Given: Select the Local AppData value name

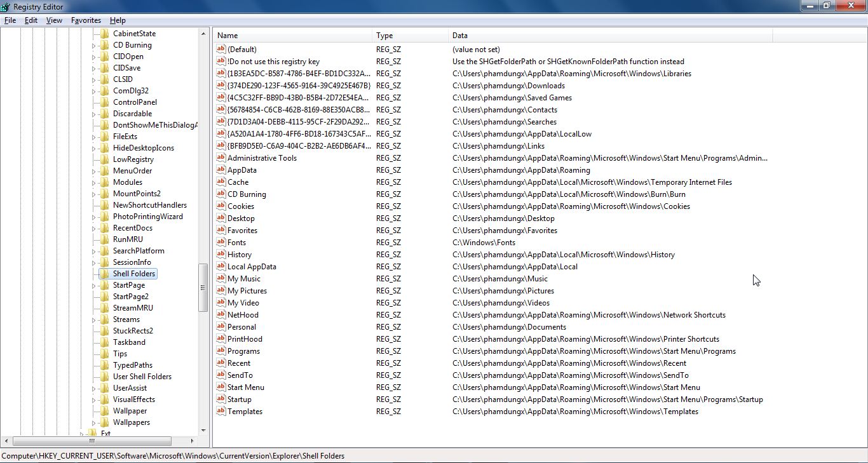Looking at the screenshot, I should tap(252, 267).
